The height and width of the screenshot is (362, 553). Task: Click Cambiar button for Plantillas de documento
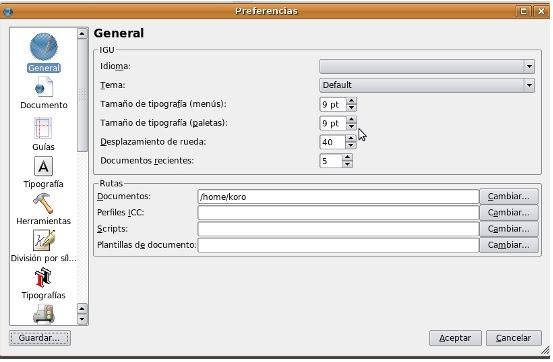(509, 245)
